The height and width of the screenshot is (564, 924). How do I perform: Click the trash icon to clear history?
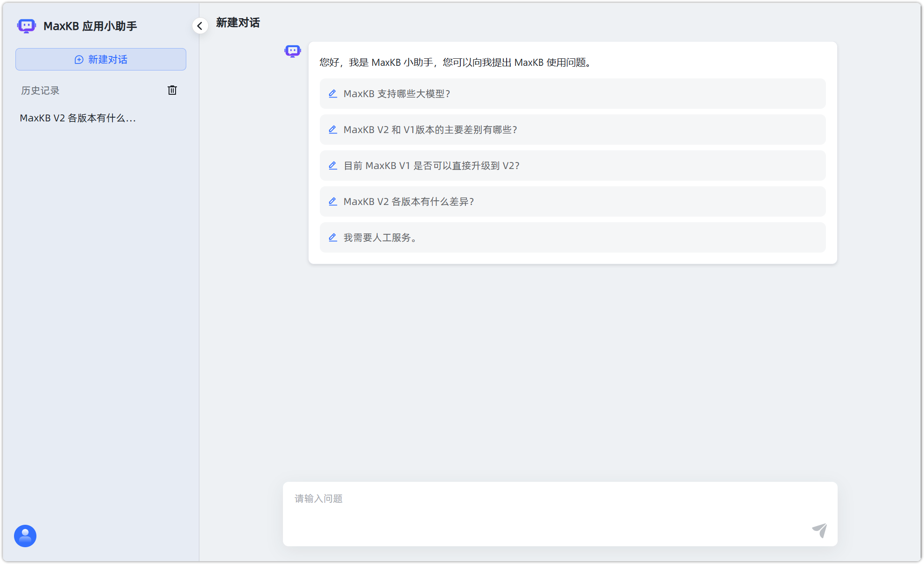click(172, 90)
